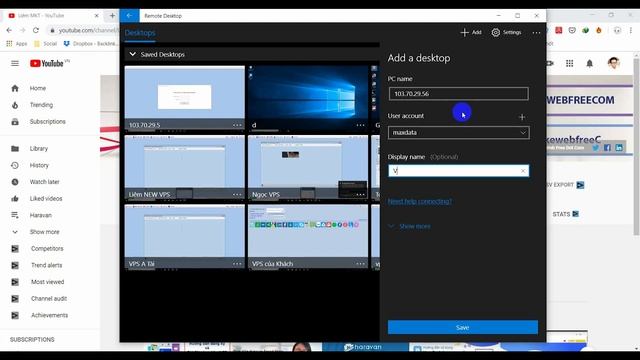640x360 pixels.
Task: Open options for the Ngọc VPS desktop
Action: (x=360, y=194)
